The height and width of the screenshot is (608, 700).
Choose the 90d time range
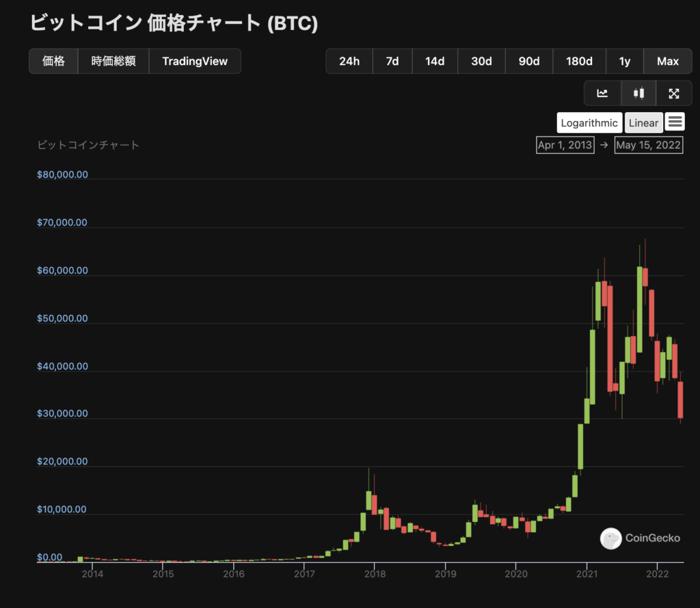pyautogui.click(x=529, y=61)
